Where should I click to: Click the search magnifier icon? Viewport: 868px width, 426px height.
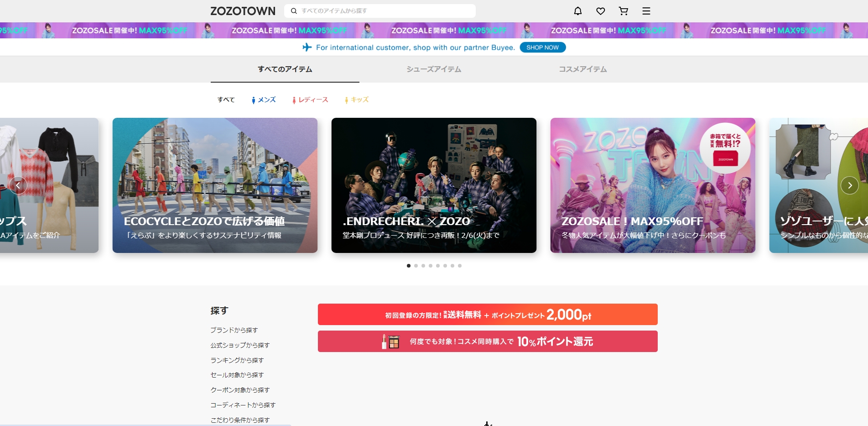click(x=294, y=11)
